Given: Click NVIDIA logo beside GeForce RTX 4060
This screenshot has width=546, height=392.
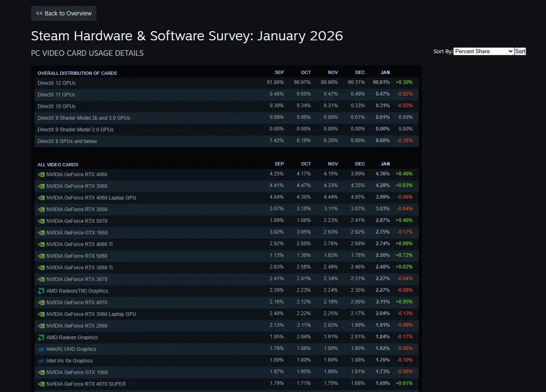Looking at the screenshot, I should [x=41, y=175].
